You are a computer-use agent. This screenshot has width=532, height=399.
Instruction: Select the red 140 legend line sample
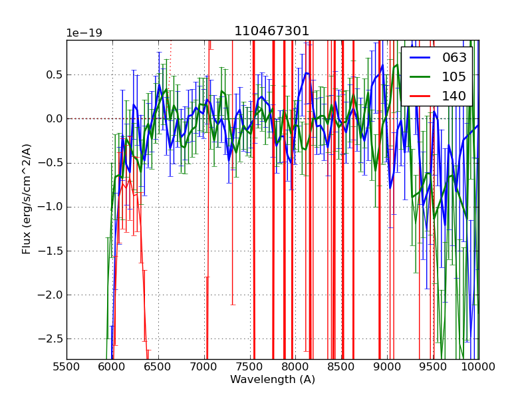[x=420, y=96]
